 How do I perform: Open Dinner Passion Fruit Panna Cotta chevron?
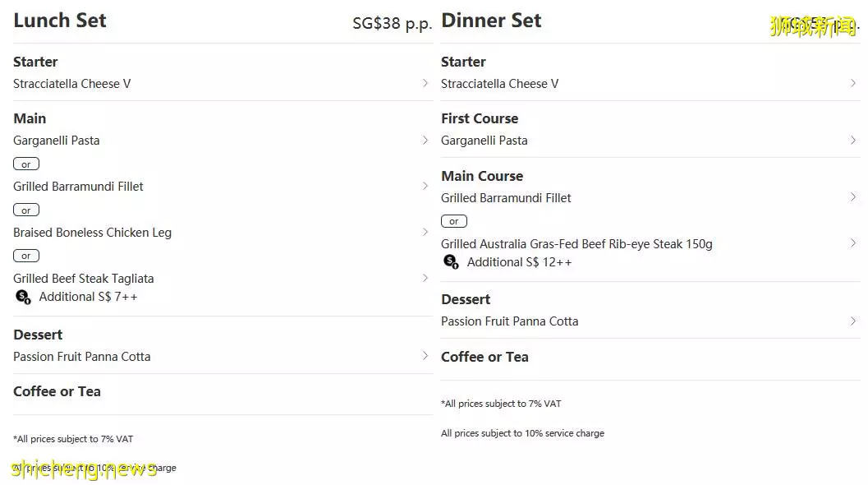coord(852,321)
